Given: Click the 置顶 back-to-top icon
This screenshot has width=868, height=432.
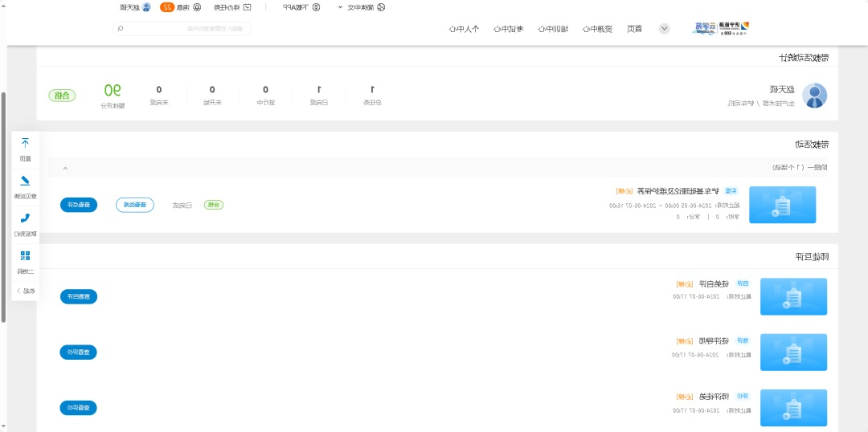Looking at the screenshot, I should pyautogui.click(x=25, y=143).
